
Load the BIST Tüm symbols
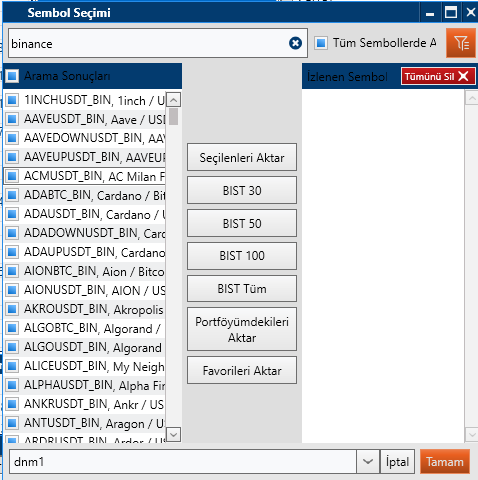pos(242,288)
